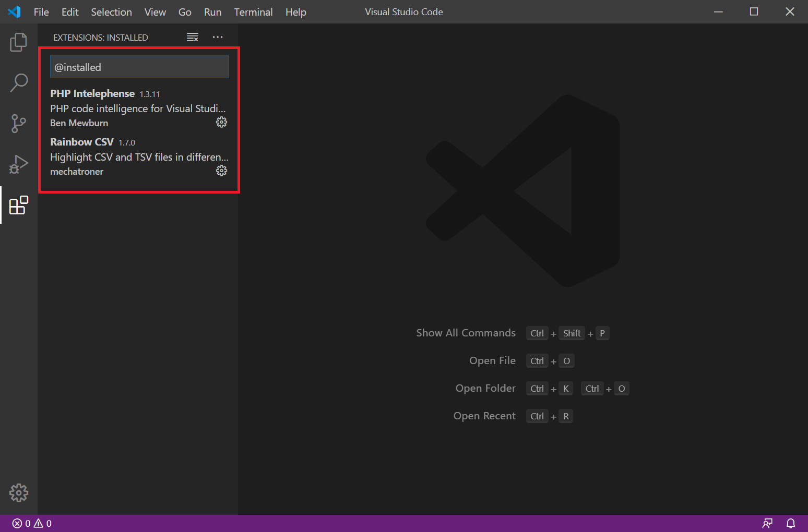Click PHP code intelligence description text
This screenshot has height=532, width=808.
click(138, 108)
